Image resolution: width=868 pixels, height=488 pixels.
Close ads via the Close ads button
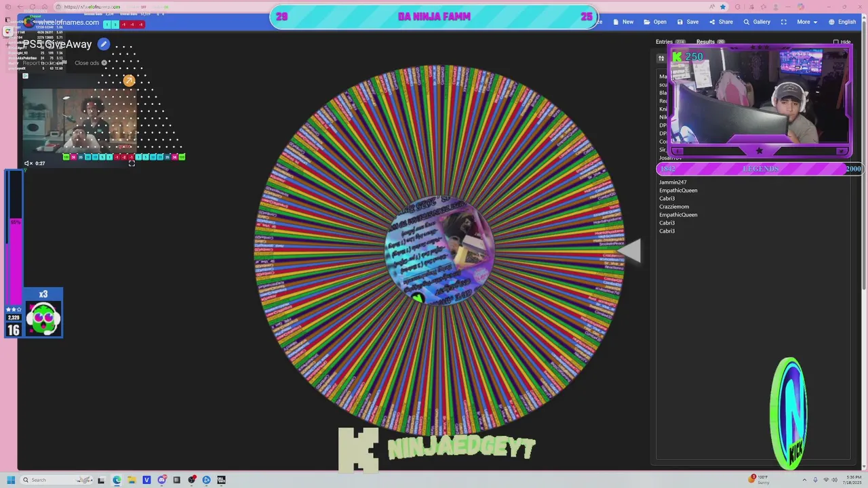(x=91, y=63)
